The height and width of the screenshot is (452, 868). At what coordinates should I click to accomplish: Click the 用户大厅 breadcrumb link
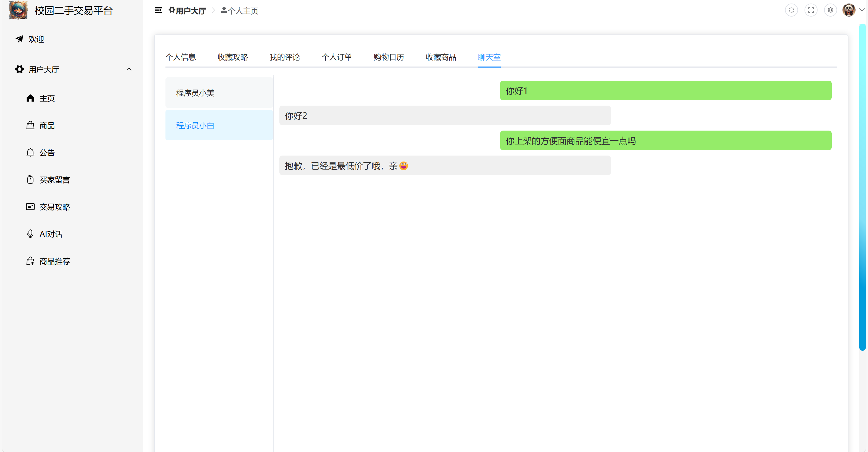click(x=190, y=11)
